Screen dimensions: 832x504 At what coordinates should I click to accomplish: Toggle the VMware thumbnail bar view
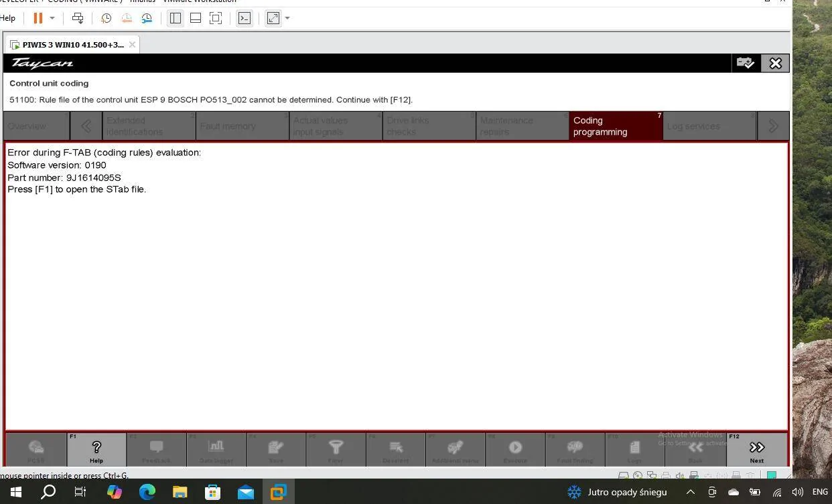coord(196,18)
